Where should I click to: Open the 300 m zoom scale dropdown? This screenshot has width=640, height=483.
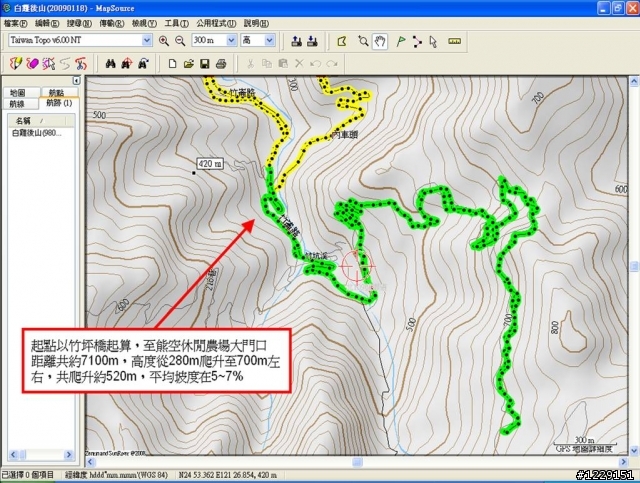point(231,40)
